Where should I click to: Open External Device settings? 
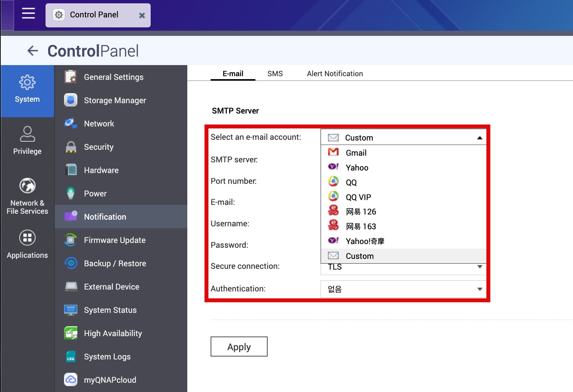[x=121, y=287]
